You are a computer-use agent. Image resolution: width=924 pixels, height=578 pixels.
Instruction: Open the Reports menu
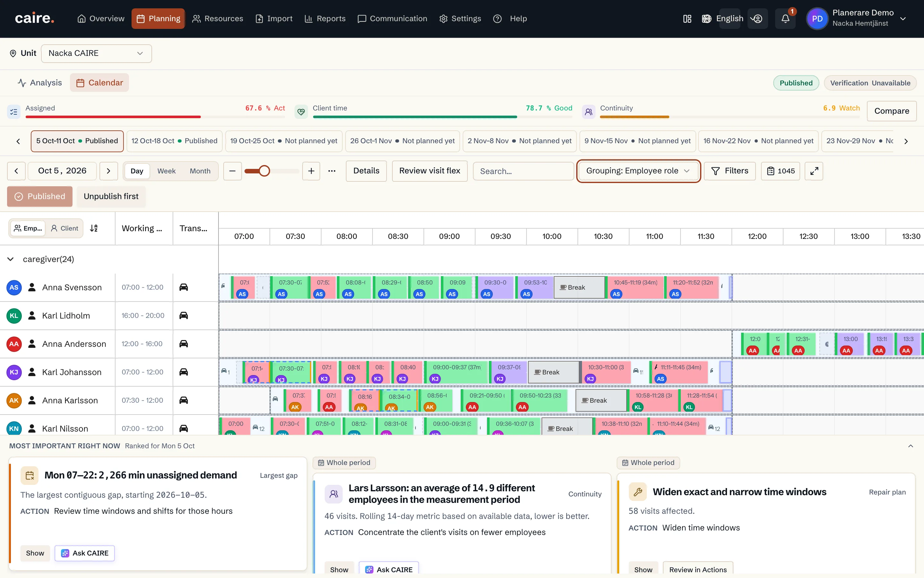[325, 18]
